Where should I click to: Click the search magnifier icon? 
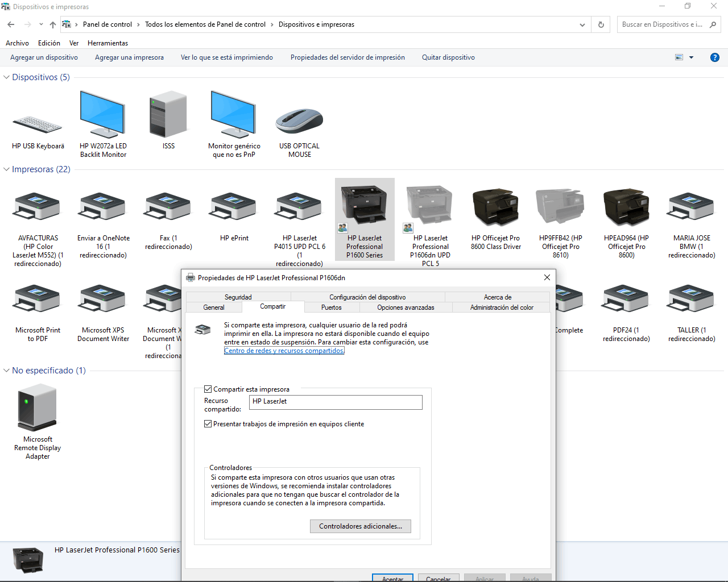[713, 24]
